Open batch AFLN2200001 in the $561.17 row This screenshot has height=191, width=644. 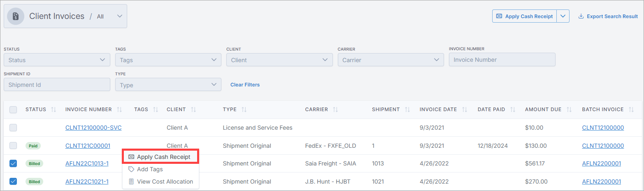(x=602, y=163)
